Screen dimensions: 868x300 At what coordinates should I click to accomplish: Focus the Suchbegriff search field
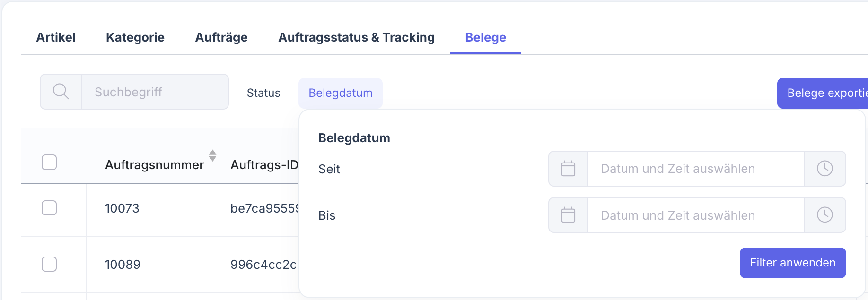pyautogui.click(x=155, y=92)
